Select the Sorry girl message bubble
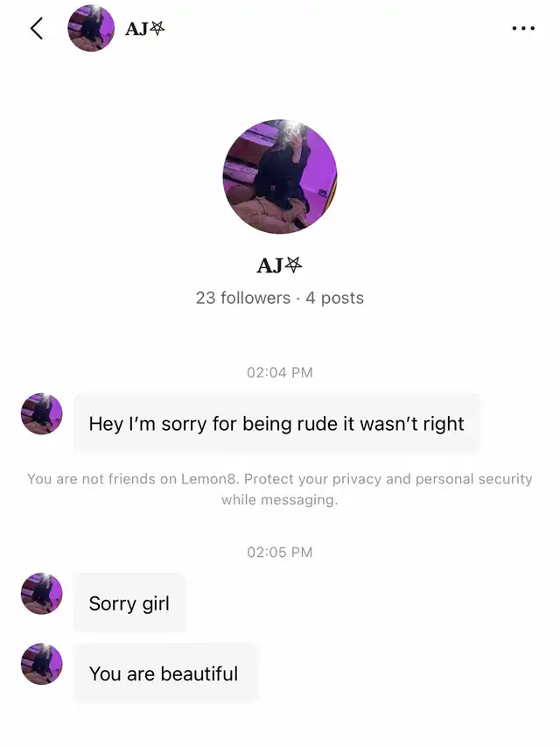Screen dimensions: 560x747 (x=129, y=603)
